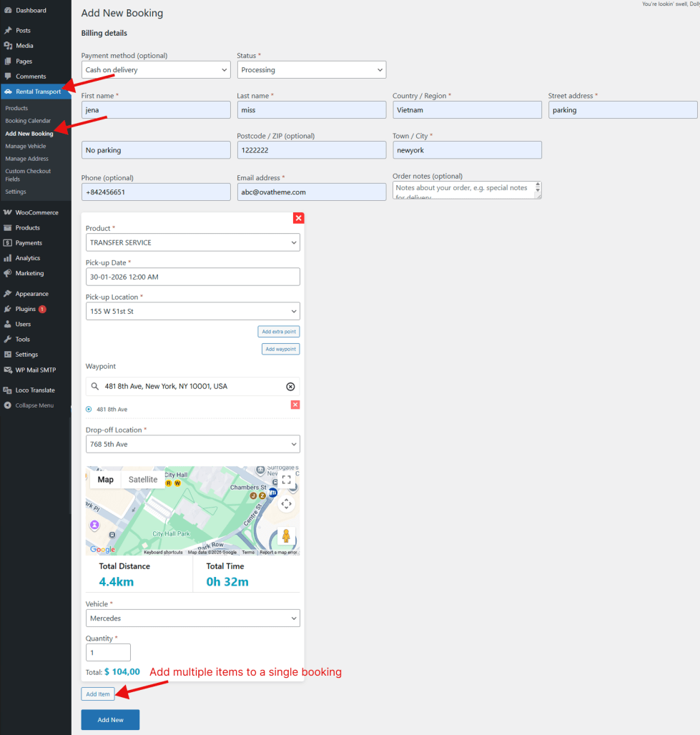
Task: Click the Add Item button
Action: pos(98,694)
